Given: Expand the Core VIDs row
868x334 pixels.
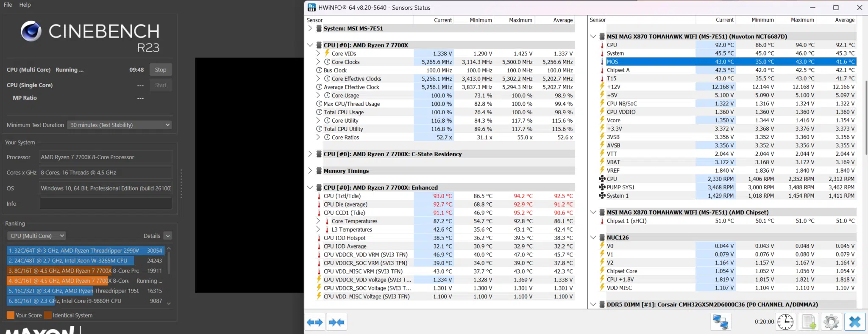Looking at the screenshot, I should pos(318,53).
